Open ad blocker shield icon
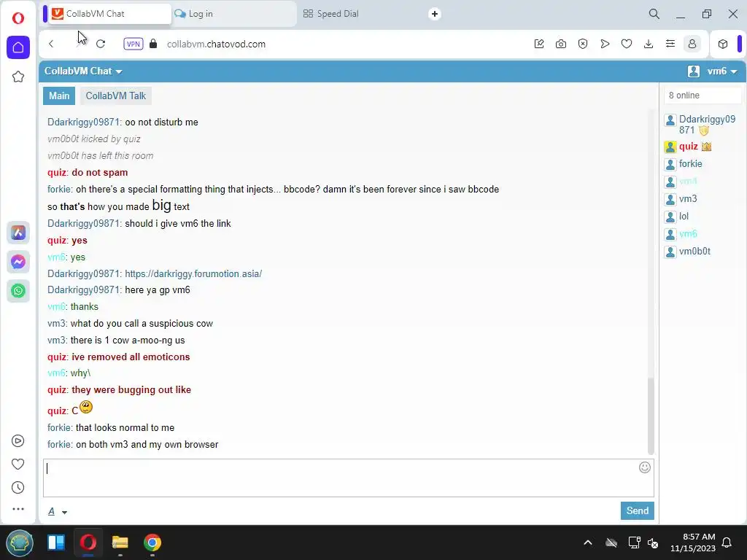This screenshot has height=560, width=747. tap(583, 44)
